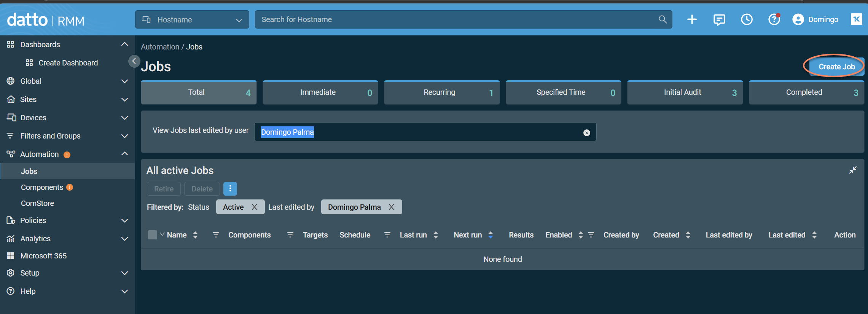Open filter for Created by column
This screenshot has height=314, width=868.
coord(591,235)
